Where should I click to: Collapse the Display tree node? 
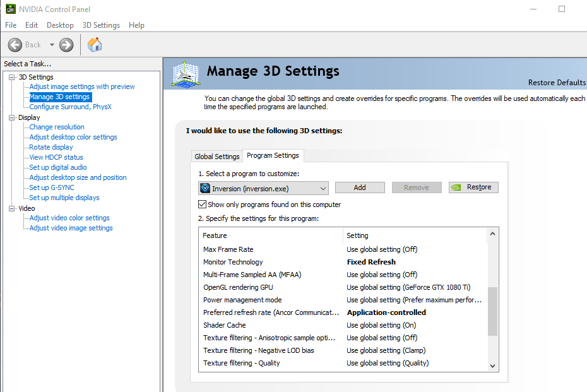pyautogui.click(x=12, y=117)
